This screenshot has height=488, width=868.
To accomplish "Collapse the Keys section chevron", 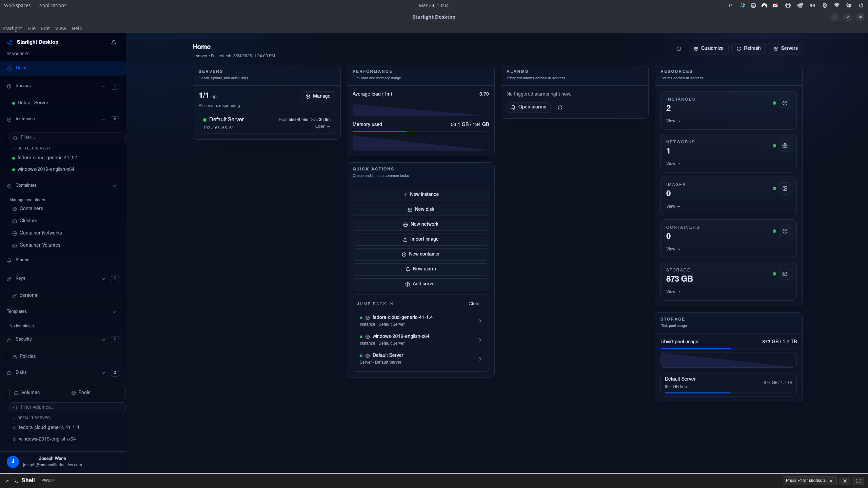I will pos(103,279).
